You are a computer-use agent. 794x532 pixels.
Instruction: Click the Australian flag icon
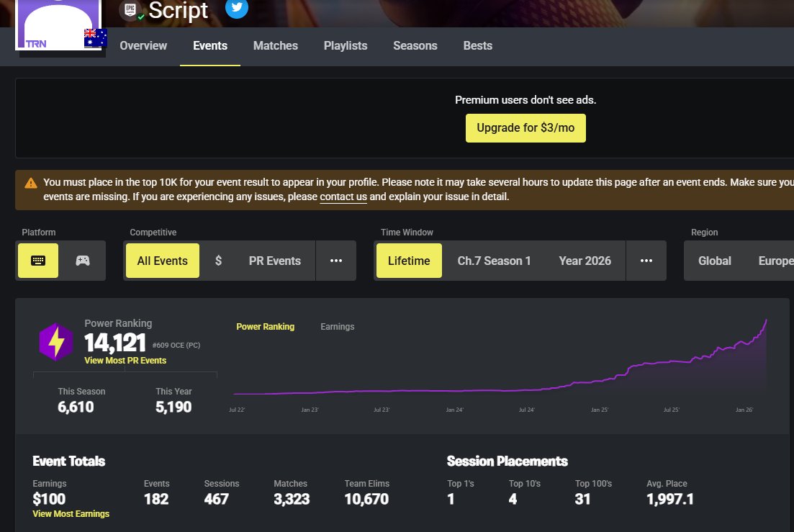pos(95,37)
